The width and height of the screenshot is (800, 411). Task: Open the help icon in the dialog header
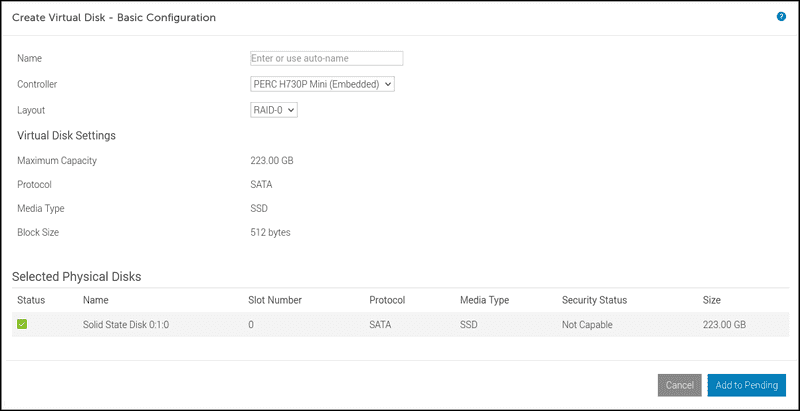click(x=781, y=17)
